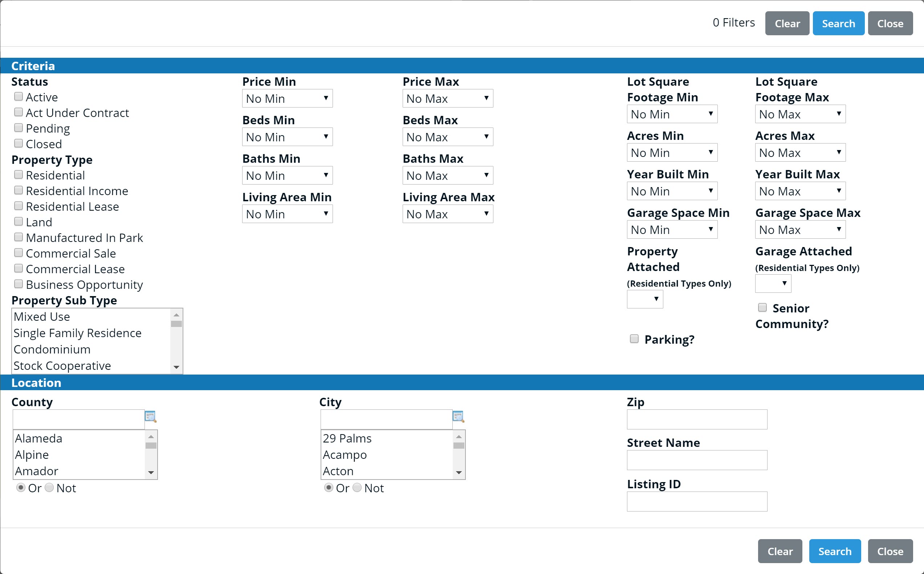Click the County lookup search icon
Image resolution: width=924 pixels, height=574 pixels.
pos(151,416)
